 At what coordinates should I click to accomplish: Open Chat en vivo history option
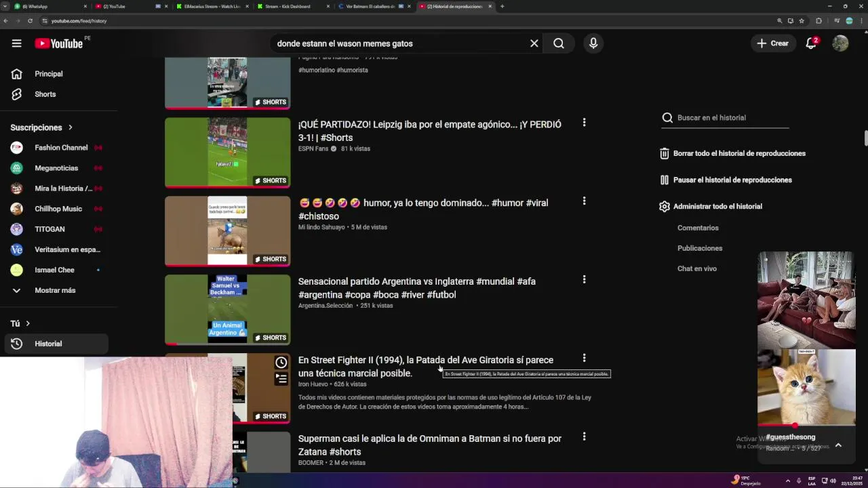coord(697,268)
